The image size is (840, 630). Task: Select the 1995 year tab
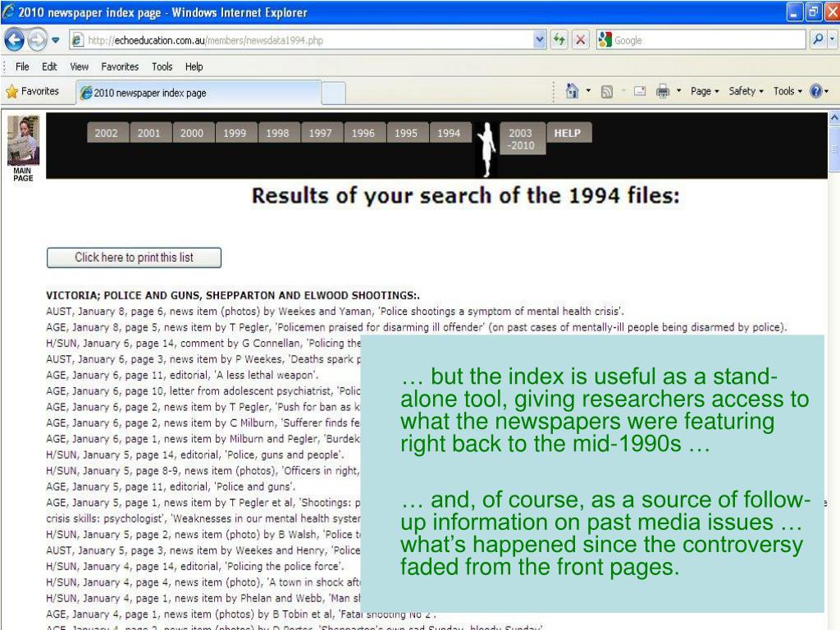[408, 133]
